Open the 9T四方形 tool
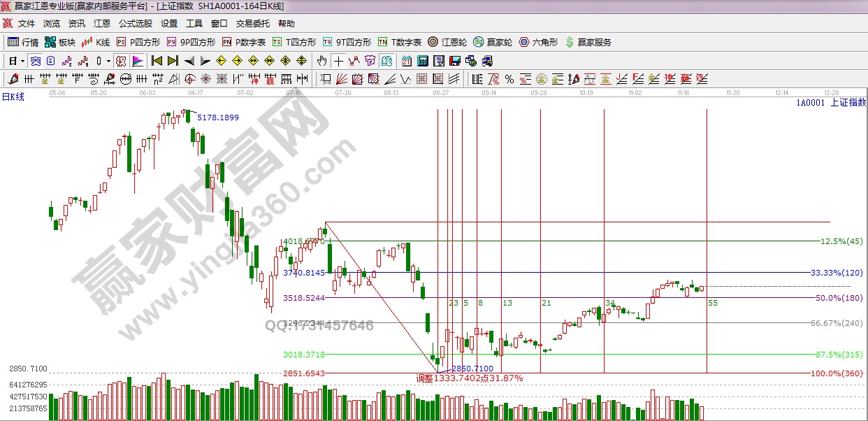Image resolution: width=868 pixels, height=421 pixels. [340, 41]
